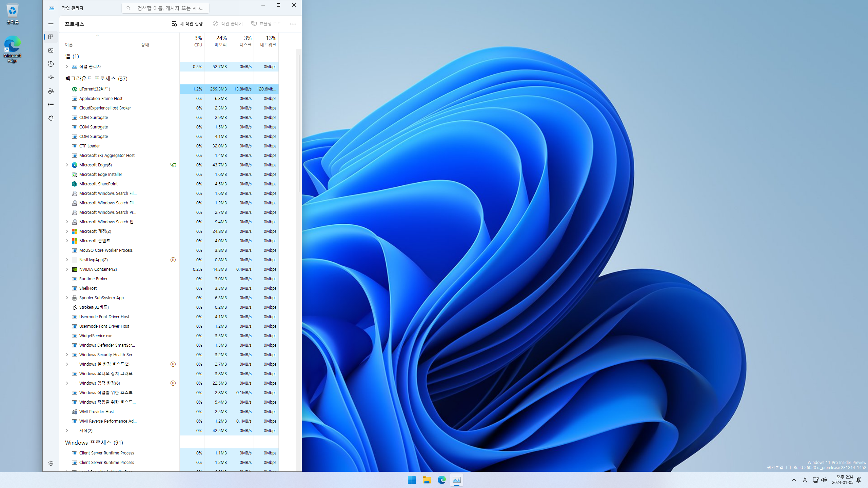Sort by the 메모리 column header
Image resolution: width=868 pixels, height=488 pixels.
pyautogui.click(x=217, y=41)
